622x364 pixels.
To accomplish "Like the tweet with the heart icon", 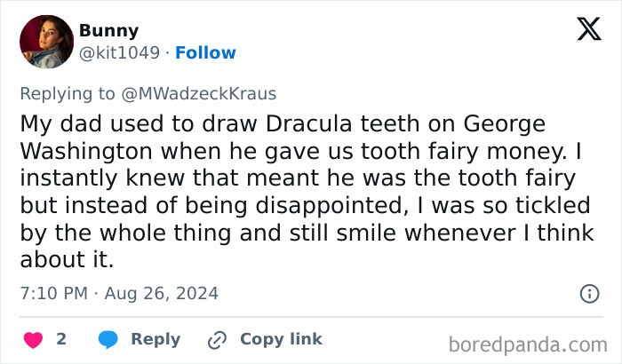I will coord(33,339).
